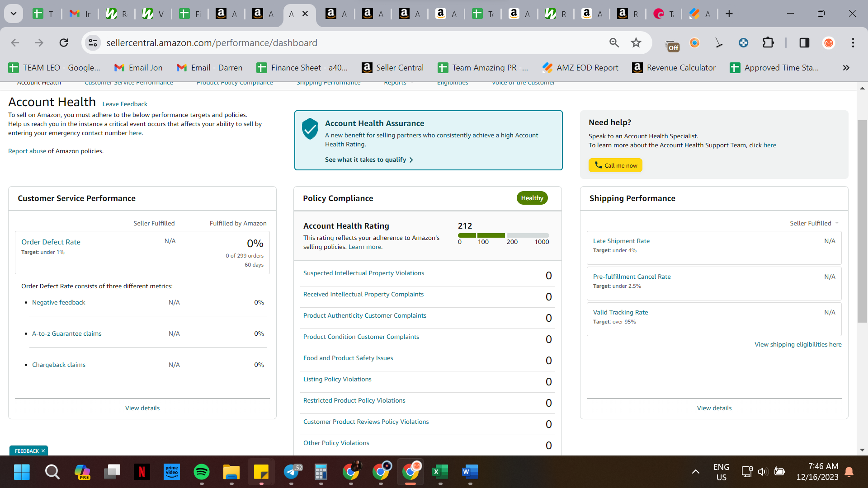868x488 pixels.
Task: Open Product Authenticity Customer Complaints
Action: click(x=365, y=315)
